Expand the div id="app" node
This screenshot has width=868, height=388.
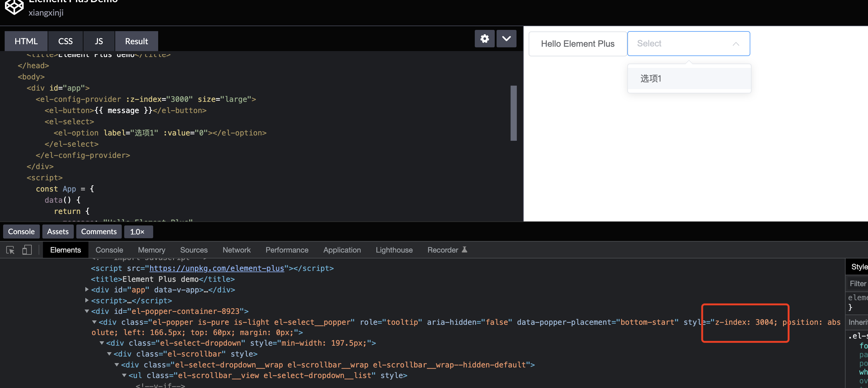(x=87, y=290)
